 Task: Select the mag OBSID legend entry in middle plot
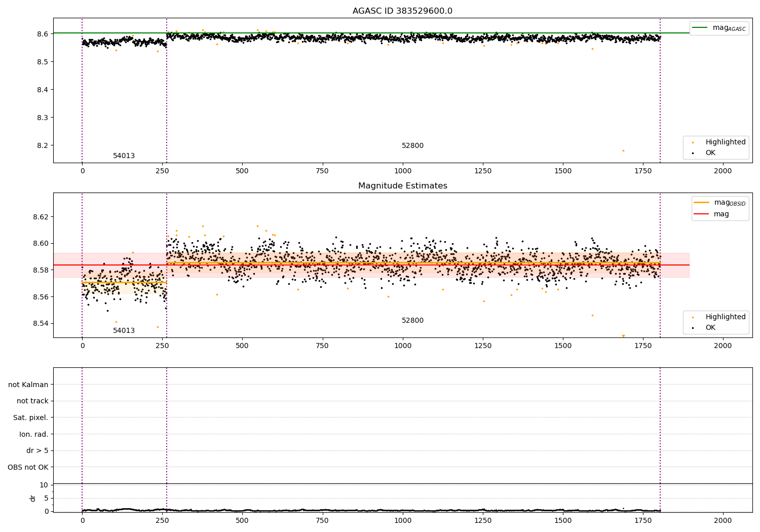coord(730,203)
